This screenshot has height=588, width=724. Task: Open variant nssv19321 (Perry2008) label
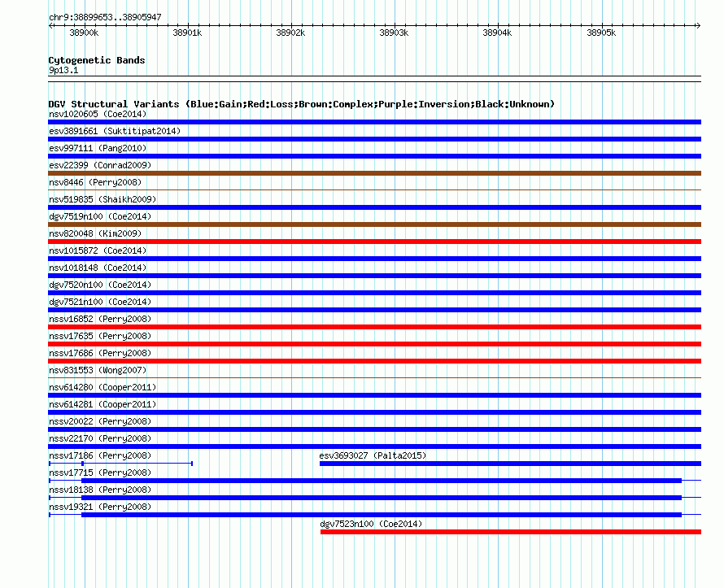pyautogui.click(x=100, y=507)
